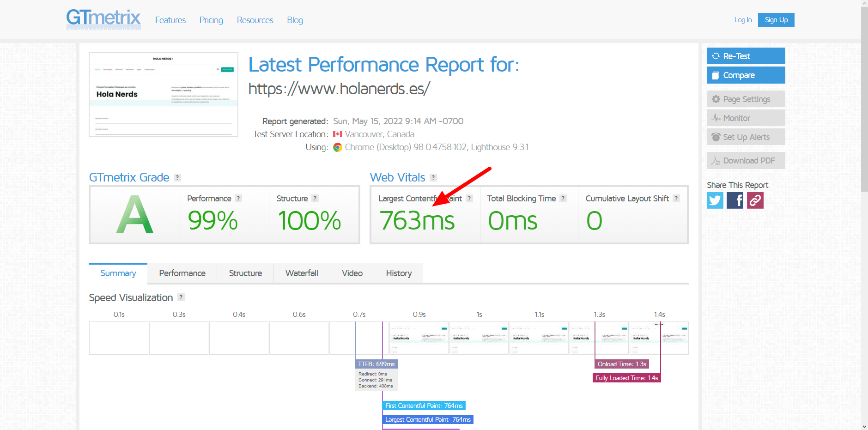
Task: Click the 100% Structure score
Action: click(x=310, y=221)
